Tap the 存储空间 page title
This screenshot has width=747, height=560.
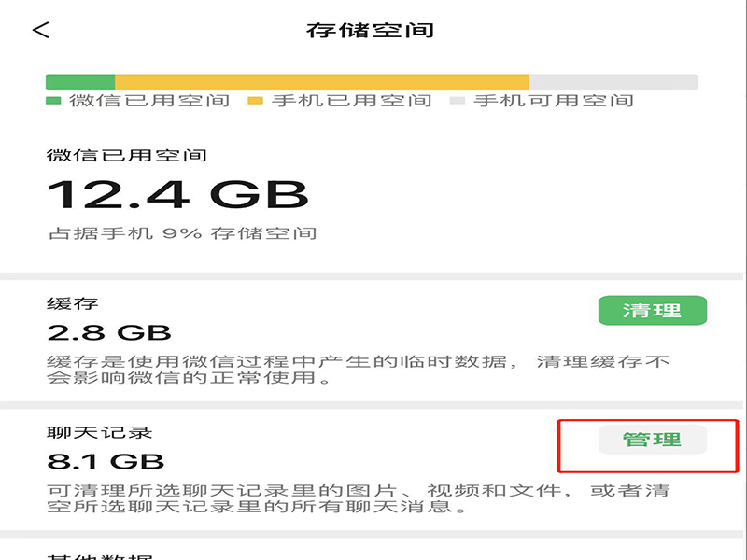[370, 30]
